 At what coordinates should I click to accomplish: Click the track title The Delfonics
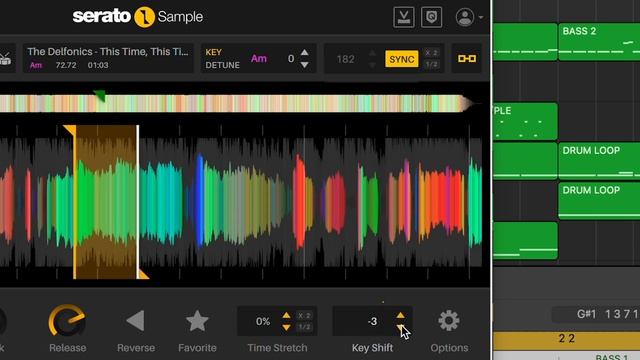[108, 52]
